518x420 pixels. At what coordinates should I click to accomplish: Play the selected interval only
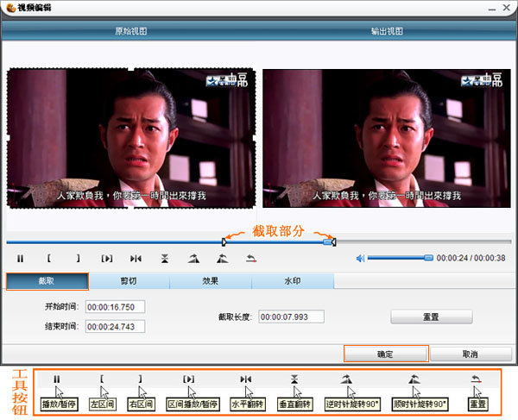[107, 259]
